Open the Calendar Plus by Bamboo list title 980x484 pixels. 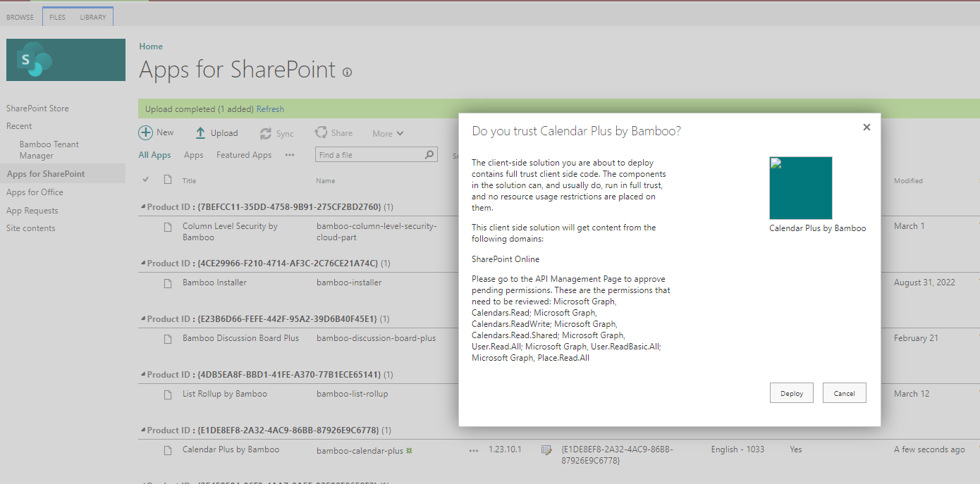coord(231,449)
